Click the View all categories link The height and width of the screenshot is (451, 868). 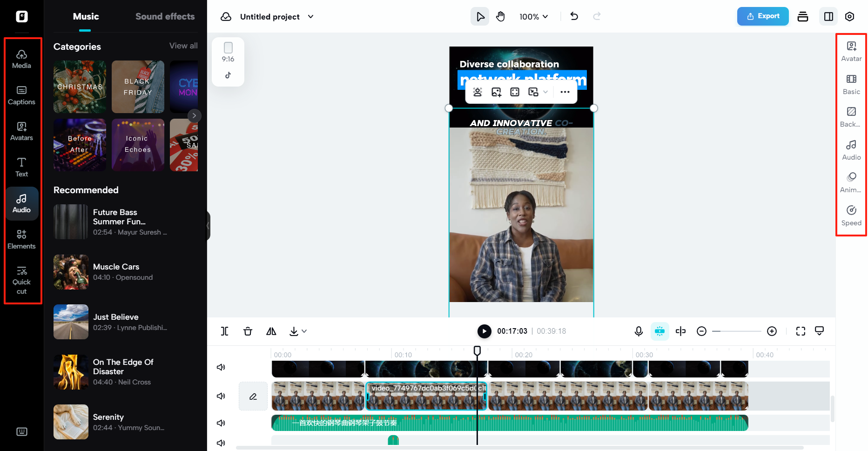click(183, 45)
